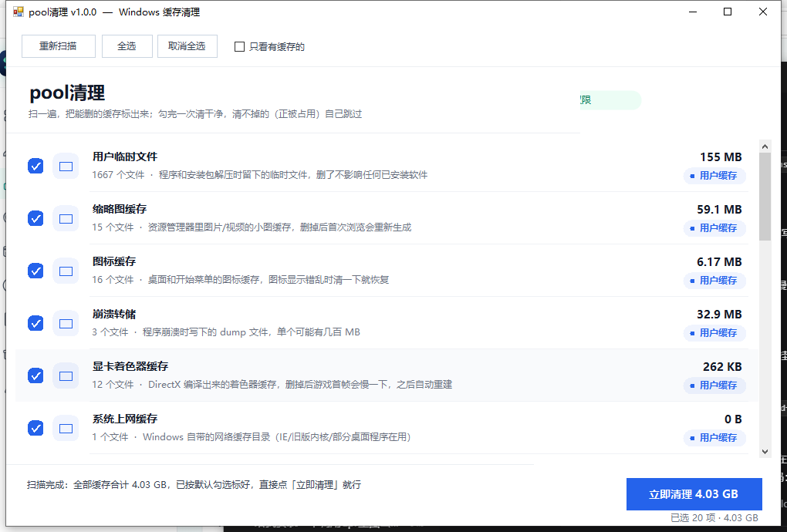This screenshot has height=532, width=787.
Task: Click the 59.1 MB size value
Action: (719, 210)
